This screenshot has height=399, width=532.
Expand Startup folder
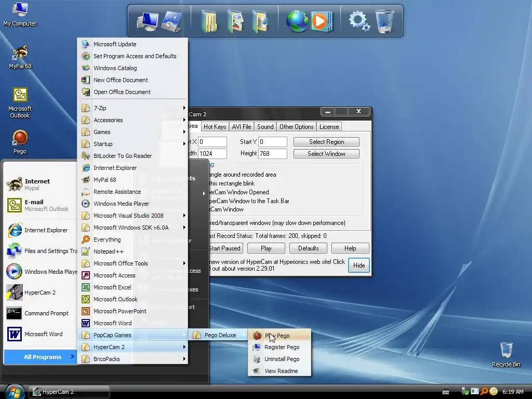[x=133, y=144]
